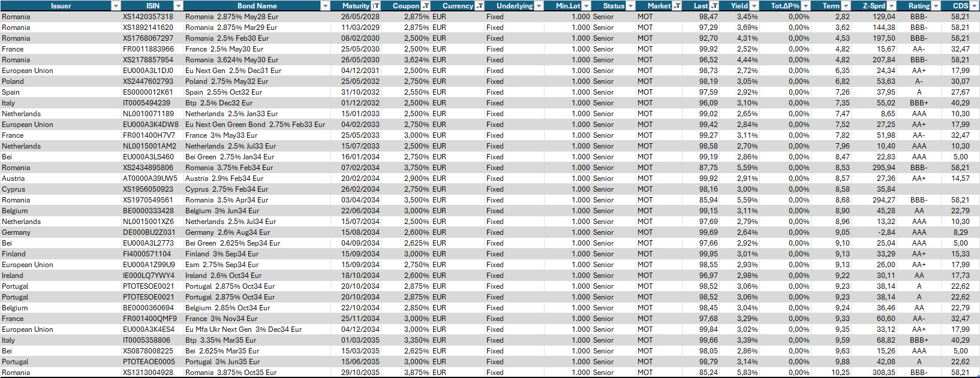Open the Maturity column sort button
Viewport: 980px width, 378px height.
pos(375,6)
